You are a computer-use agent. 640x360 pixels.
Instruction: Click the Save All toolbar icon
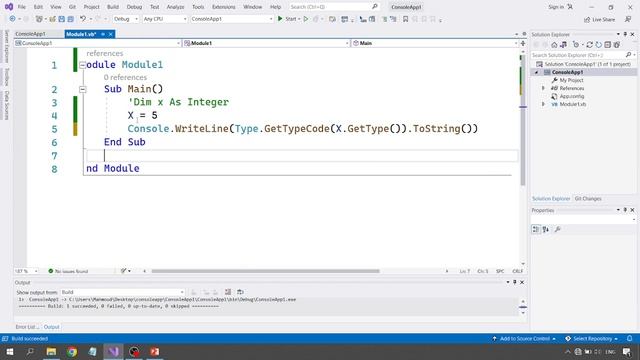71,19
